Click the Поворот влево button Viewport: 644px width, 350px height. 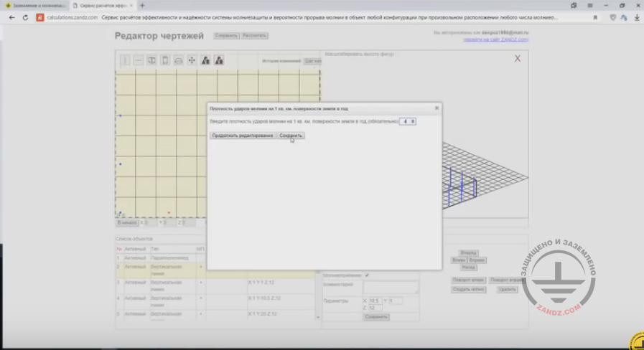tap(468, 280)
